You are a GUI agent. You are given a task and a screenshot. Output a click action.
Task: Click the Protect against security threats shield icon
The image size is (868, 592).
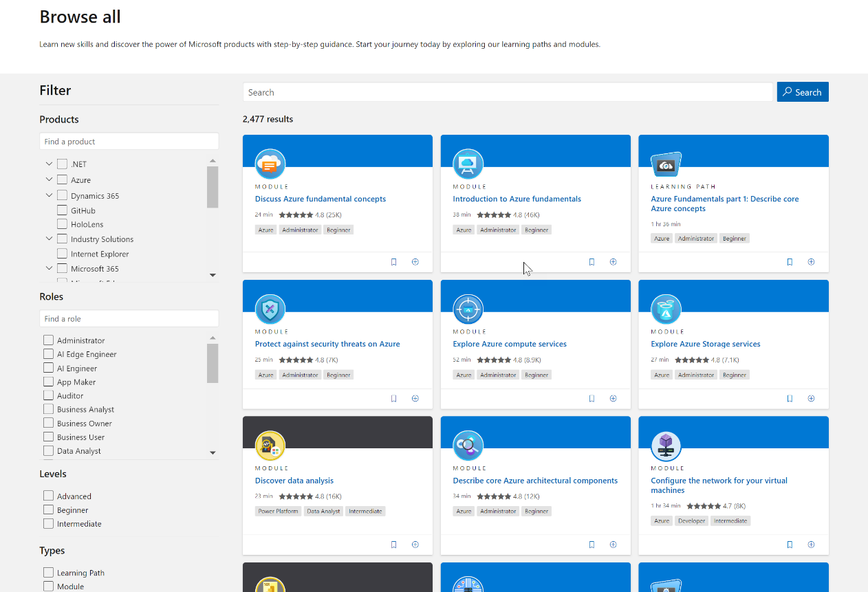point(270,309)
